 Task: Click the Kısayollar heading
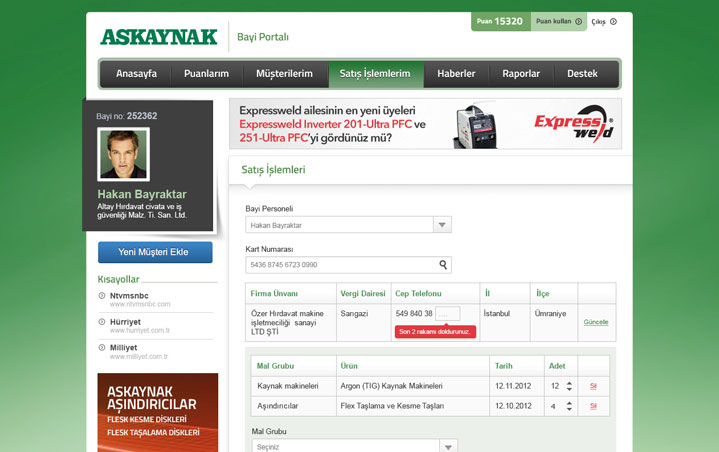click(x=118, y=279)
